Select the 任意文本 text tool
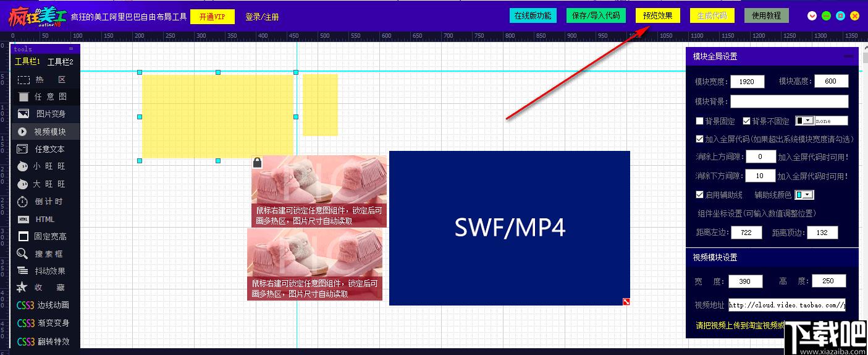The height and width of the screenshot is (355, 868). (x=45, y=149)
